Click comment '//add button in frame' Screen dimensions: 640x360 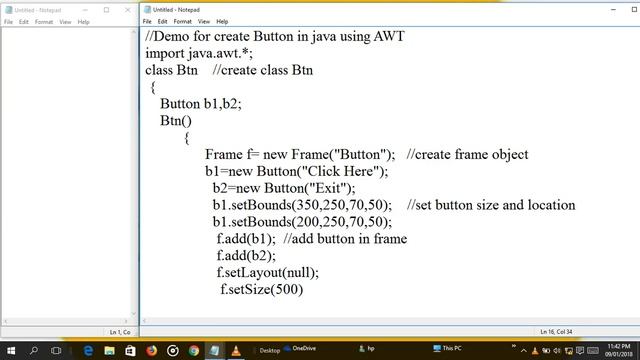click(x=345, y=239)
